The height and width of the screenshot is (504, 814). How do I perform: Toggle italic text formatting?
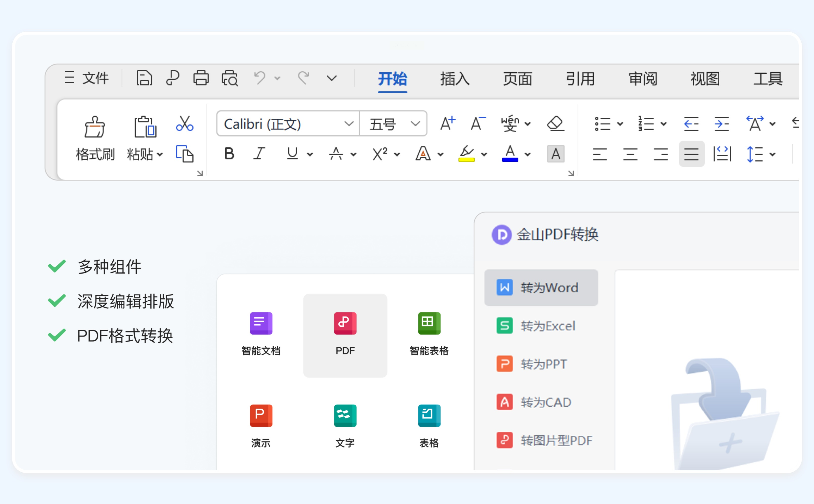(259, 154)
